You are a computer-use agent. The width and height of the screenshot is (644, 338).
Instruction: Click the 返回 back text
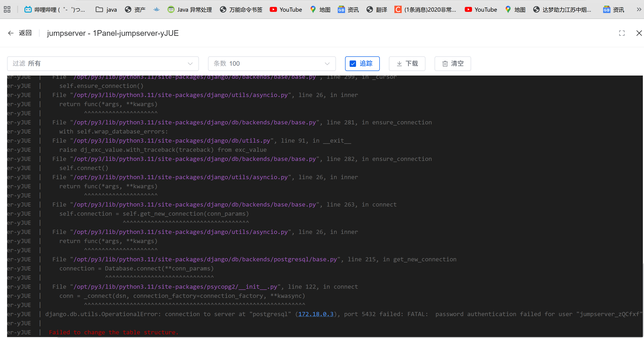tap(25, 33)
